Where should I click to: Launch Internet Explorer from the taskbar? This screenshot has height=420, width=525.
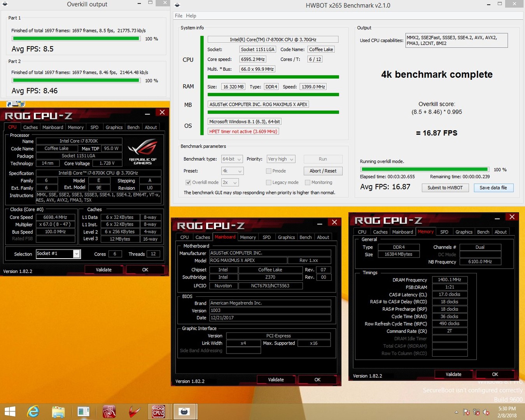(33, 411)
